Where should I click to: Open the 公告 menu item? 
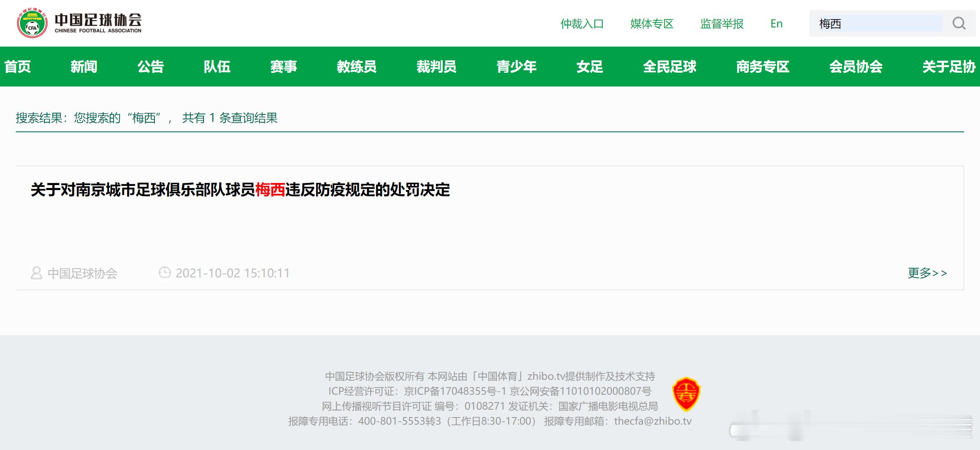click(151, 67)
